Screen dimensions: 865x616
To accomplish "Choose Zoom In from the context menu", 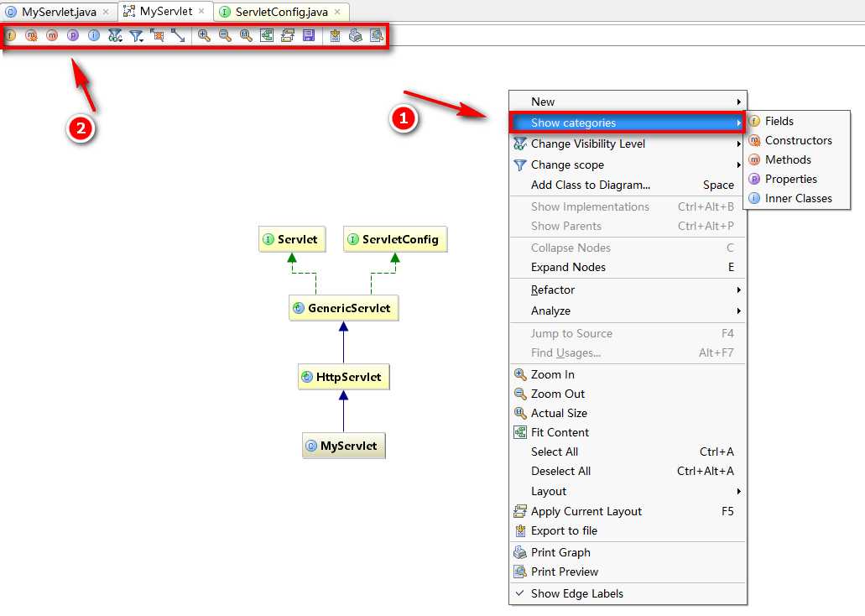I will (628, 374).
